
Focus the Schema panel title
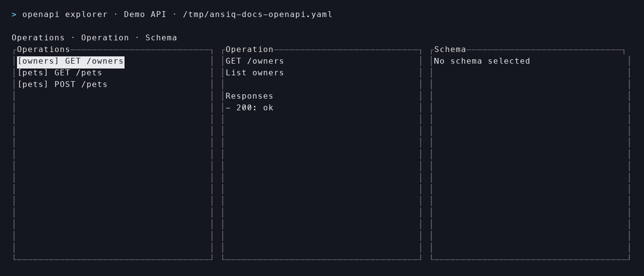pos(450,50)
